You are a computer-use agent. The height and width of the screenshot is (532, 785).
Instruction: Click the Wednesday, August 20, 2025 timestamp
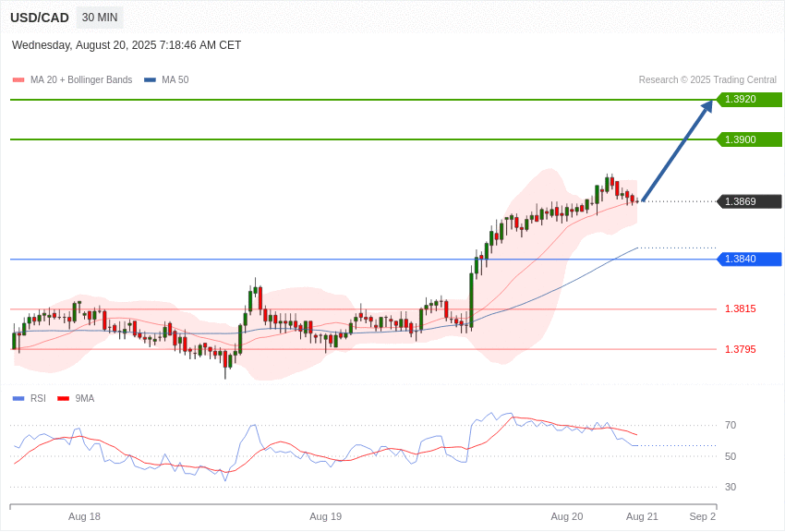coord(127,45)
